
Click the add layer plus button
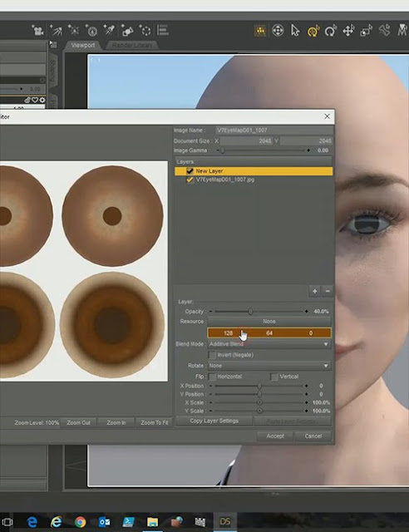pos(314,291)
